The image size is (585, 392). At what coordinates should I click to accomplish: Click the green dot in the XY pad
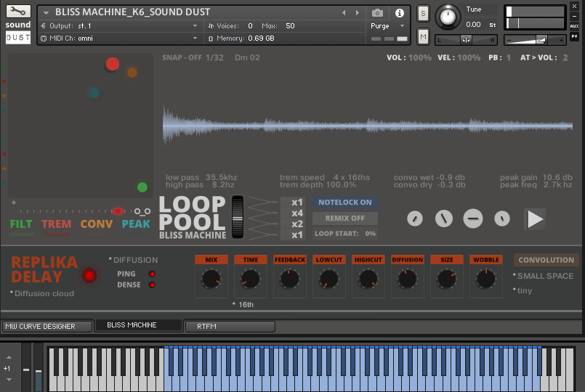[142, 187]
